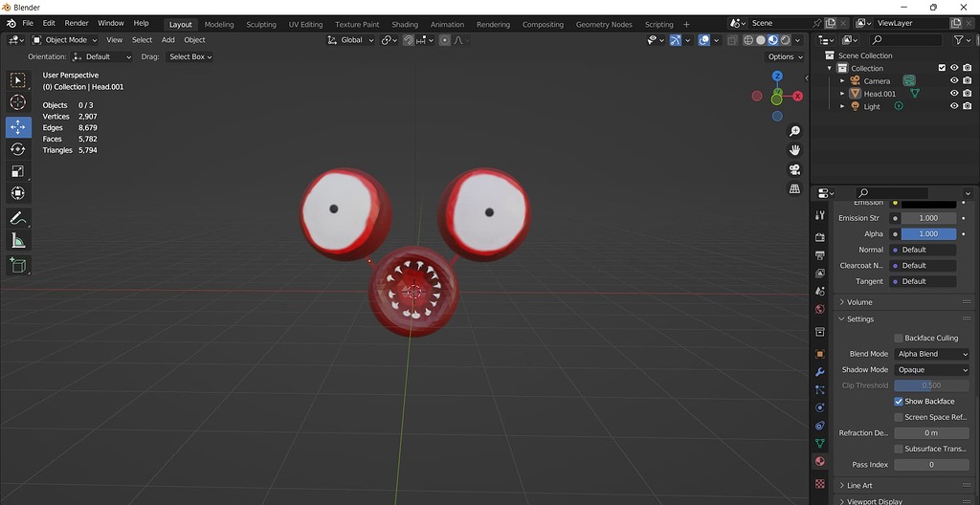Open the Options dropdown in viewport
This screenshot has height=505, width=980.
click(785, 56)
